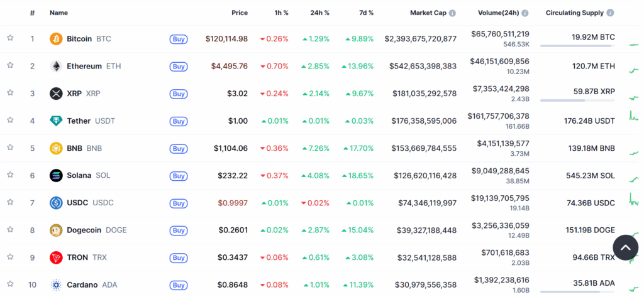Click Bitcoin's circulating supply progress bar
This screenshot has width=644, height=297.
coord(577,46)
